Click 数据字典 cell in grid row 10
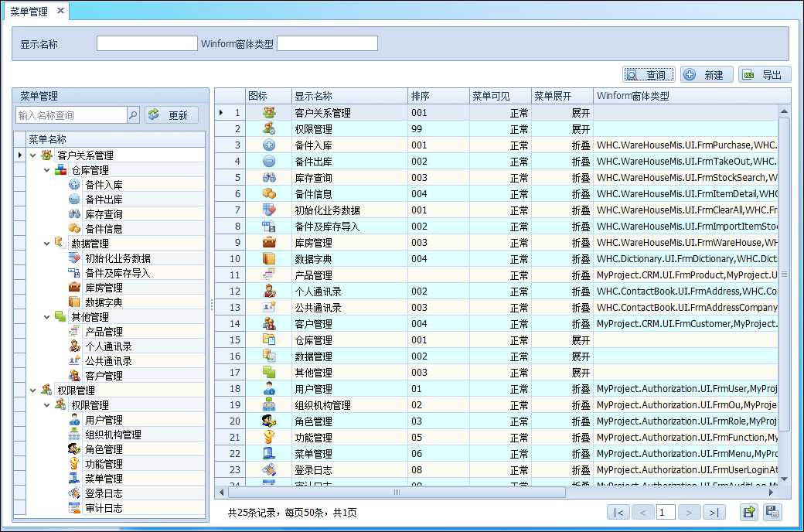The image size is (804, 532). [x=349, y=259]
